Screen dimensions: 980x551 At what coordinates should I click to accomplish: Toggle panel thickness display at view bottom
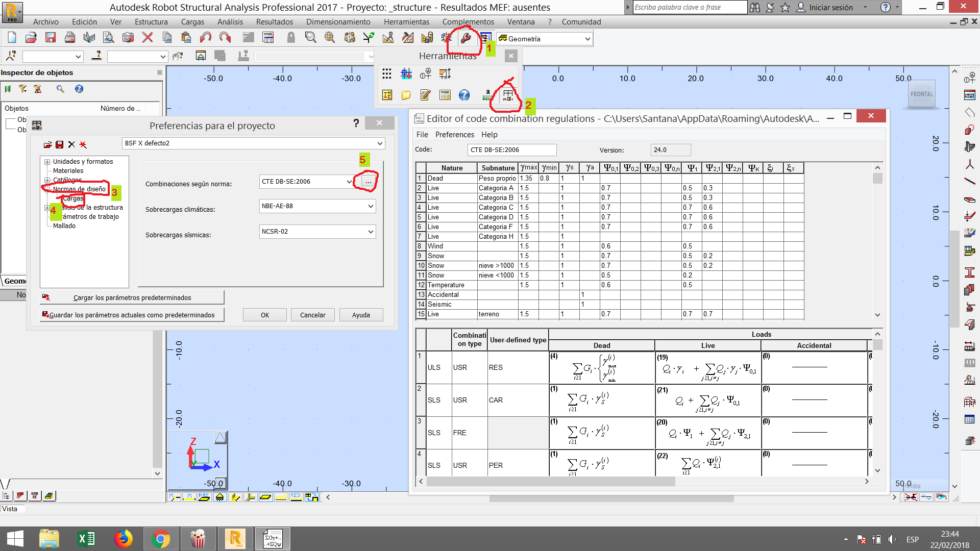coord(265,496)
